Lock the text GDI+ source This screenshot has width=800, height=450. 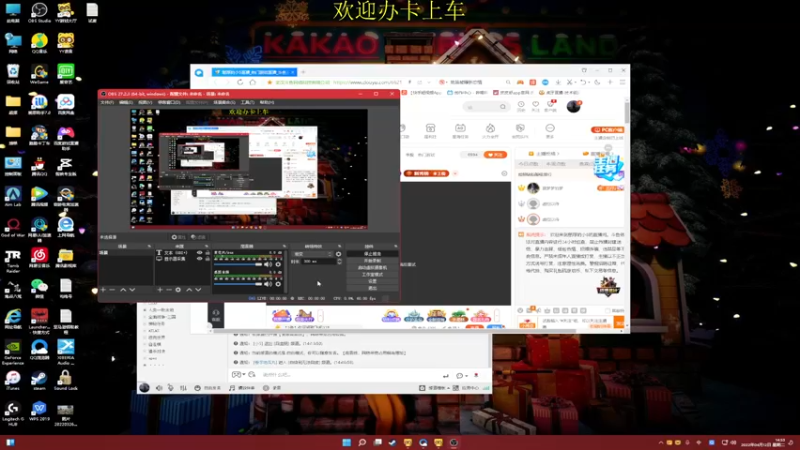click(207, 253)
